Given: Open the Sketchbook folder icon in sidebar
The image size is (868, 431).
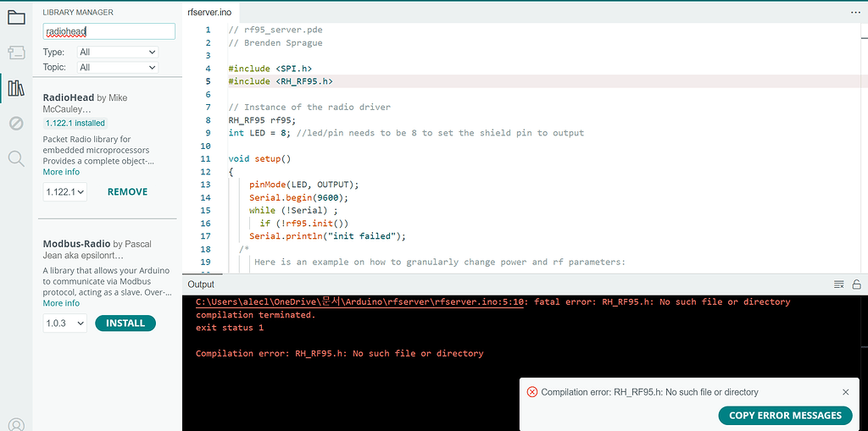Looking at the screenshot, I should (16, 17).
